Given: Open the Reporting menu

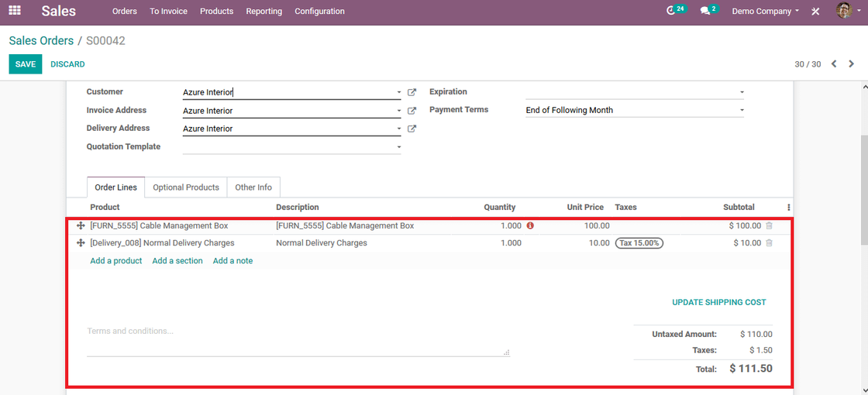Looking at the screenshot, I should click(264, 11).
